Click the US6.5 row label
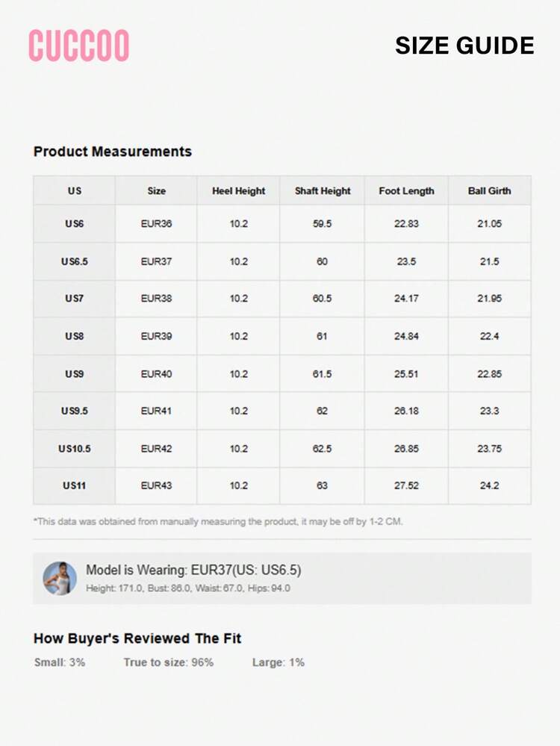 [74, 261]
